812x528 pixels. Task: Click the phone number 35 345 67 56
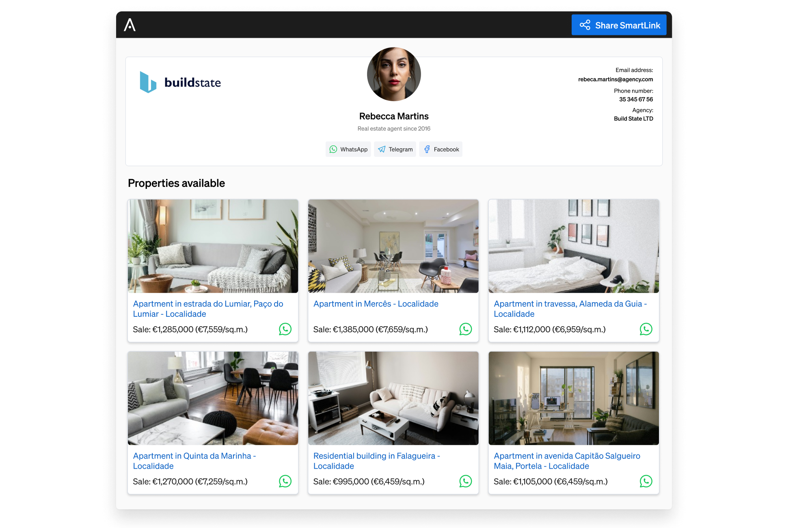click(x=635, y=99)
